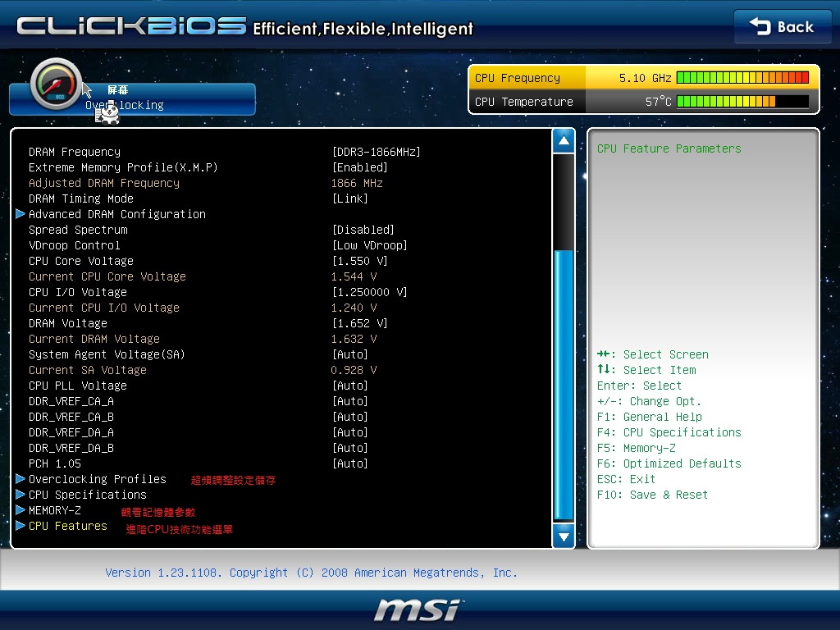The image size is (840, 630).
Task: Select the VDroop Control label
Action: [75, 245]
